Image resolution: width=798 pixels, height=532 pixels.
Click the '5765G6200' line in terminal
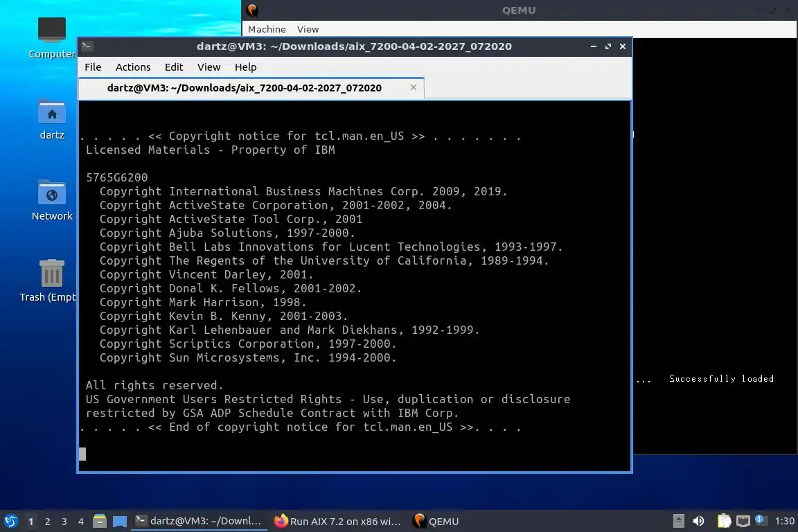(x=116, y=177)
